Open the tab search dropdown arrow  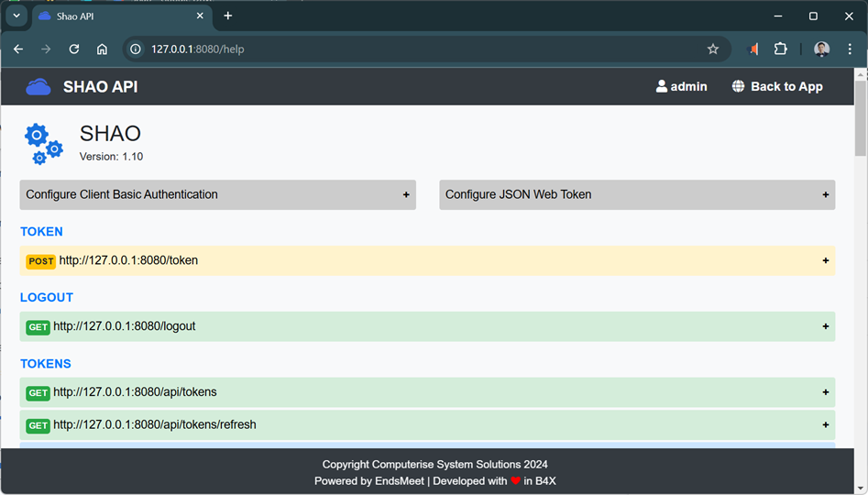(16, 16)
